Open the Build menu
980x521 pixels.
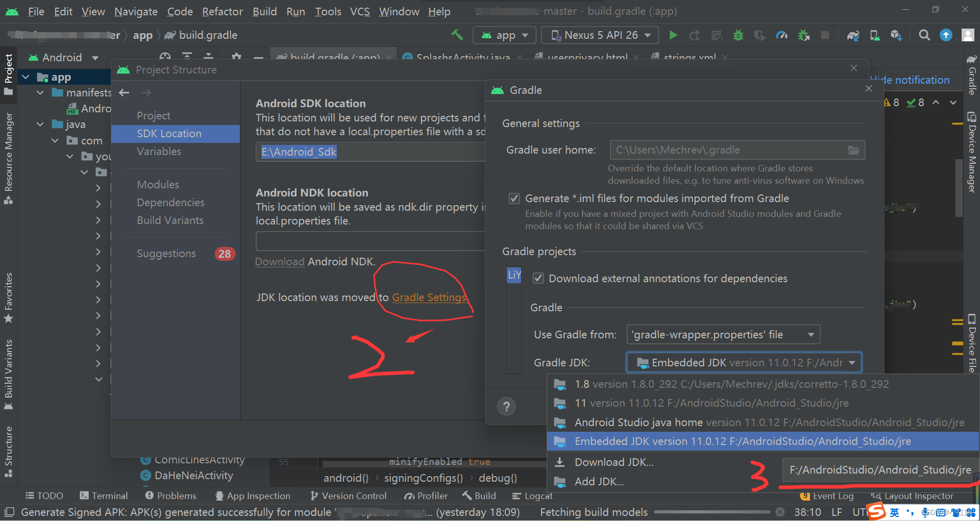264,11
